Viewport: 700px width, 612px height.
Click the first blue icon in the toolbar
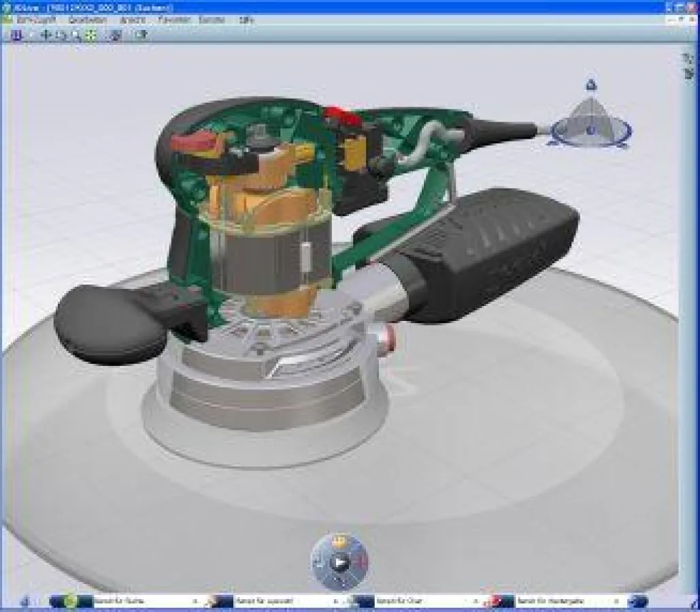(16, 35)
